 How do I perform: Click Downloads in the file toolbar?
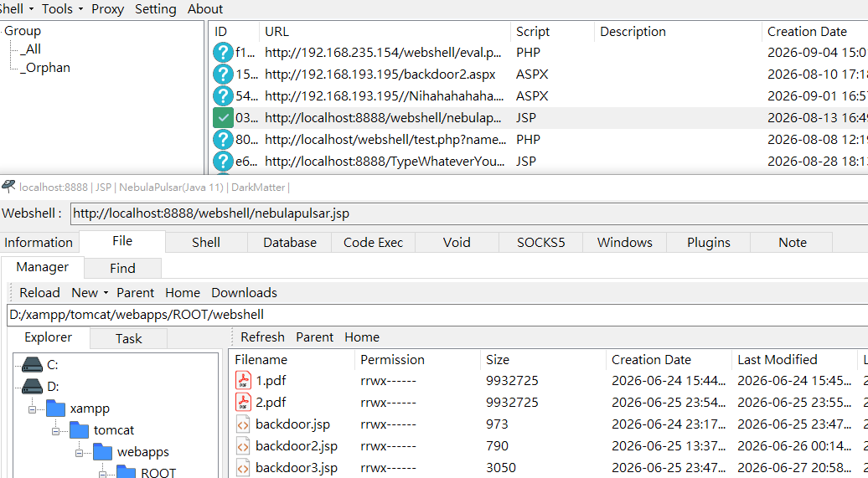pos(244,293)
